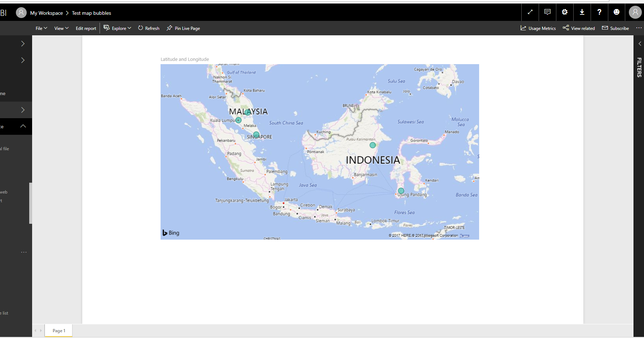Select Pin Live Page
This screenshot has width=644, height=338.
point(183,28)
